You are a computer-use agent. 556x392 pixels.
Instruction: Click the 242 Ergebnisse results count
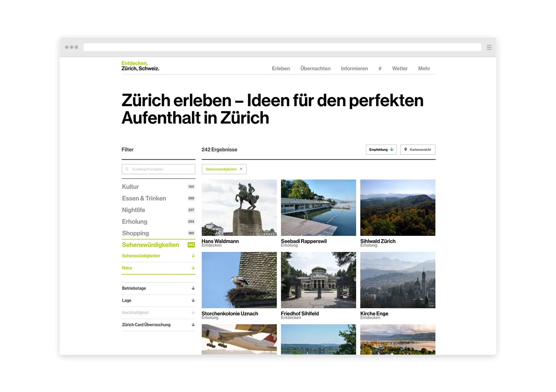pyautogui.click(x=219, y=150)
